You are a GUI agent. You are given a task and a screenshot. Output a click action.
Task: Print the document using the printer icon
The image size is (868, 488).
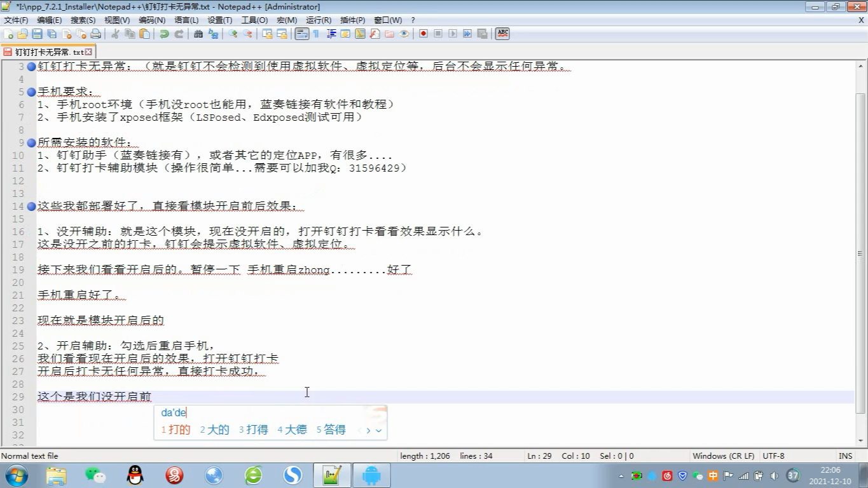(x=95, y=34)
